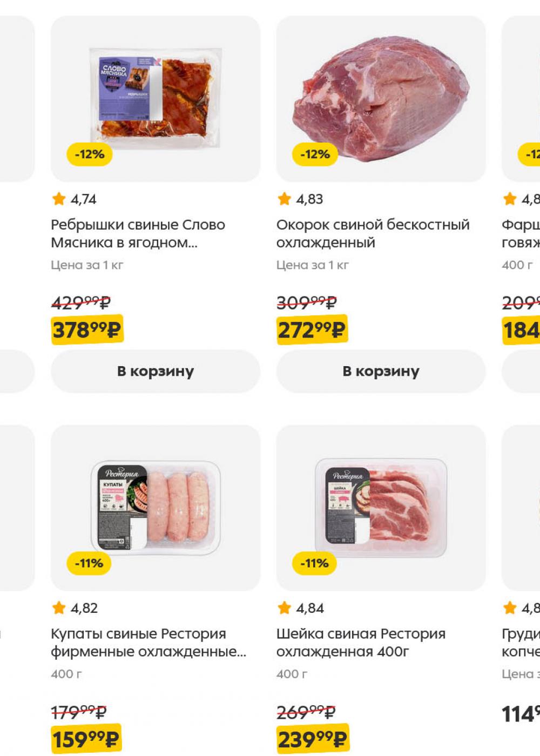Viewport: 540px width, 756px height.
Task: Open the Купаты свиные Ресторія фирменные title
Action: (x=148, y=642)
